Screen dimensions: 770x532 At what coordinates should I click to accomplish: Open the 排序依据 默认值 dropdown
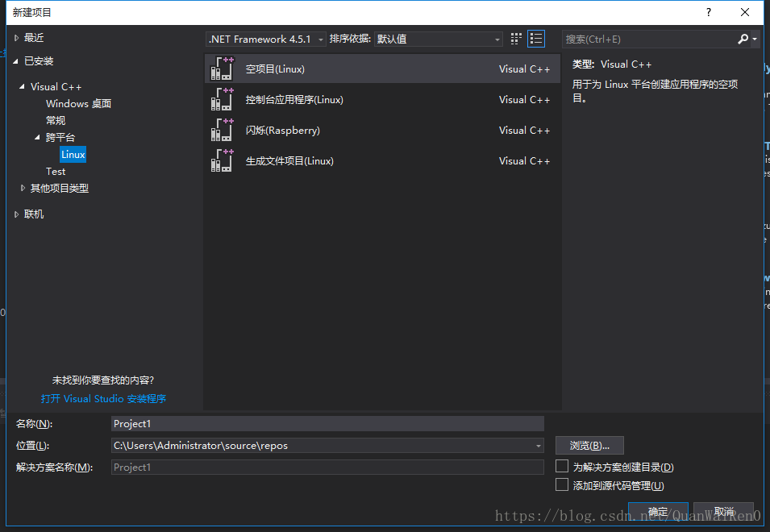(438, 38)
